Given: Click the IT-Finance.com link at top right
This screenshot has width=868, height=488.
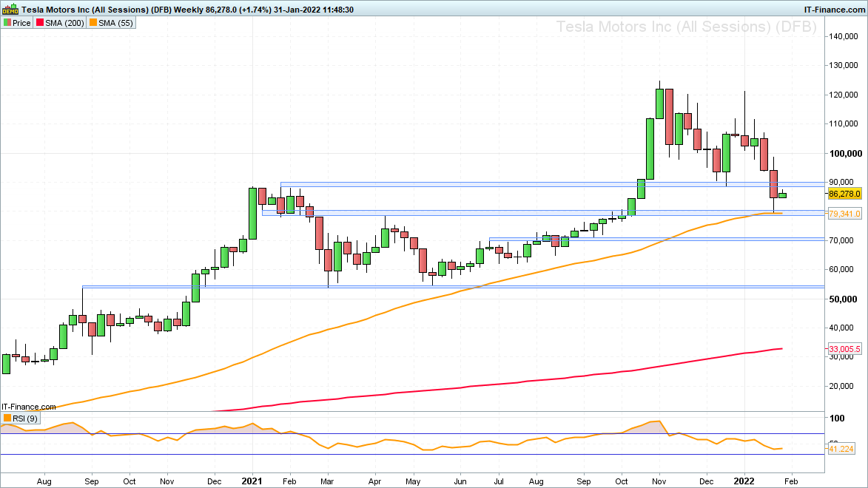Looking at the screenshot, I should [834, 10].
